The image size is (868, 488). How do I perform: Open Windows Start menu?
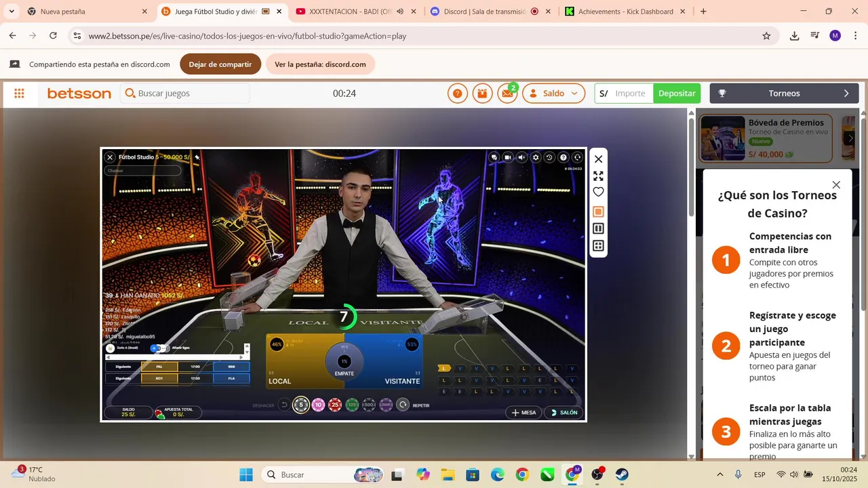(245, 474)
